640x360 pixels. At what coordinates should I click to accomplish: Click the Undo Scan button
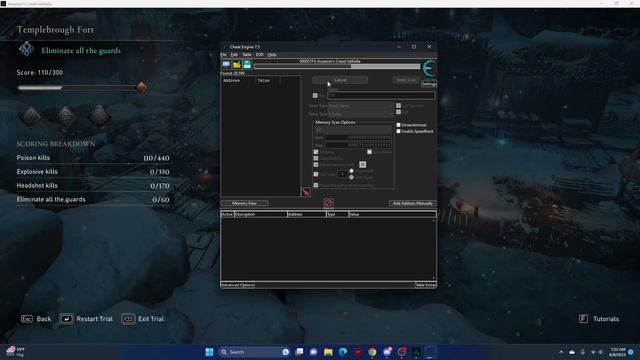[406, 80]
